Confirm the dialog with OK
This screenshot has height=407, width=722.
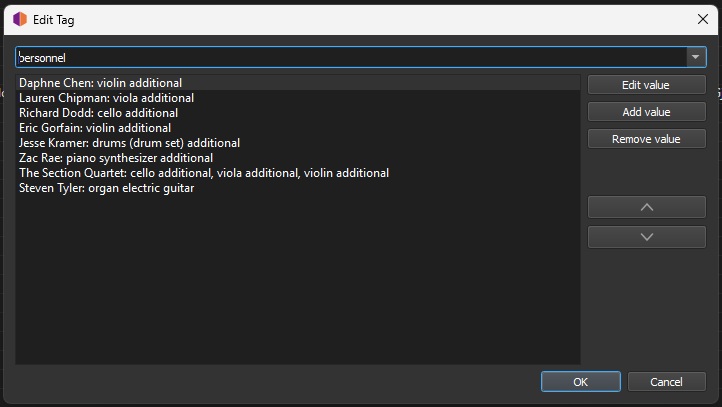580,382
